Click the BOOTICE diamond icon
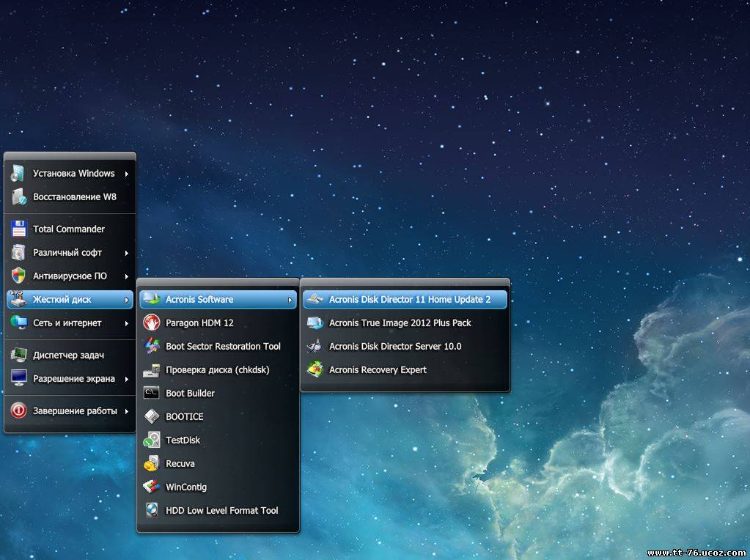The image size is (750, 560). click(x=152, y=416)
